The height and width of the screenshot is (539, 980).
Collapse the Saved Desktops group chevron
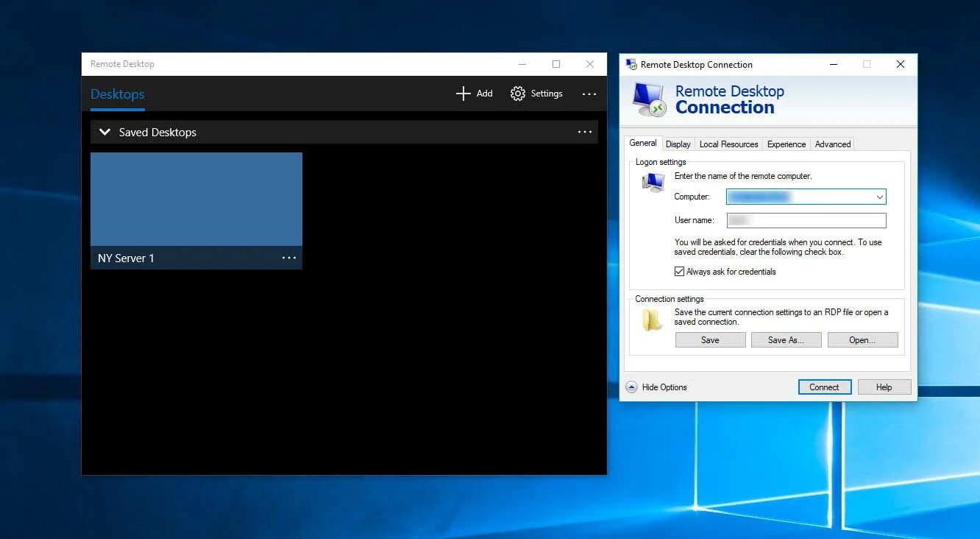(x=104, y=133)
